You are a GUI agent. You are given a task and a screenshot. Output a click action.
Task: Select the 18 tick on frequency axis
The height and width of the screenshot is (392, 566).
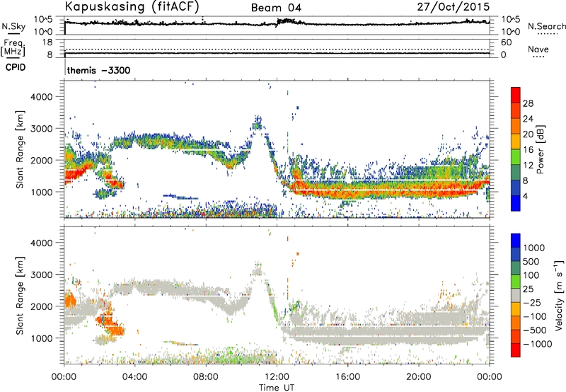coord(47,42)
